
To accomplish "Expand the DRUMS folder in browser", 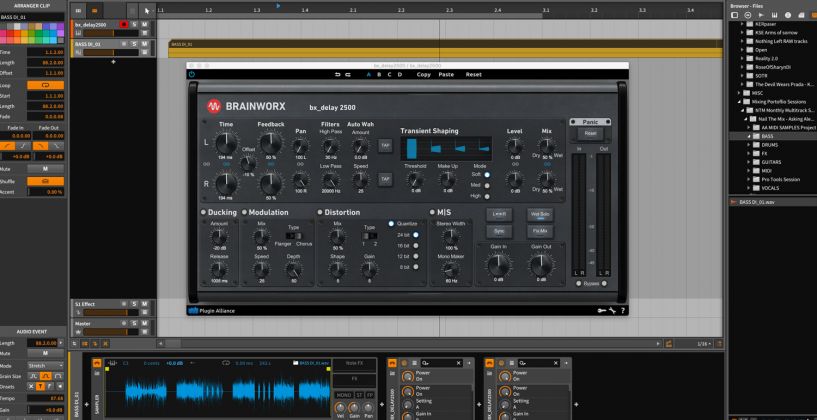I will (749, 145).
